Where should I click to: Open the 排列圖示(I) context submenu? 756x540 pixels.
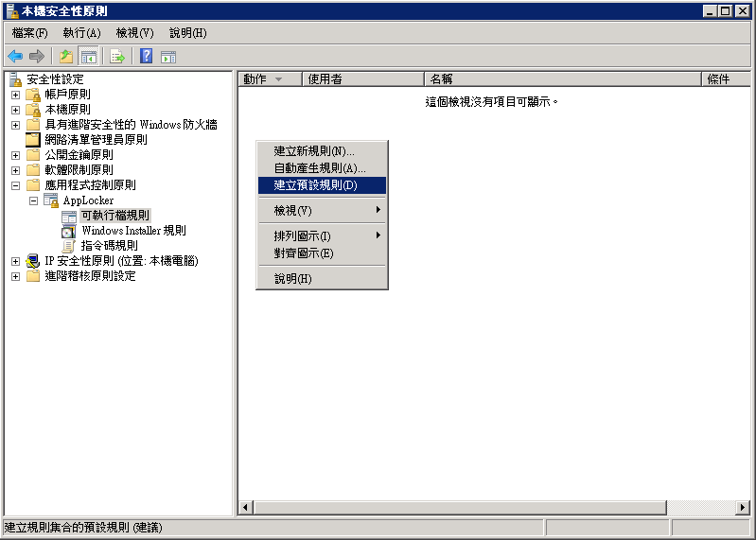pyautogui.click(x=322, y=236)
